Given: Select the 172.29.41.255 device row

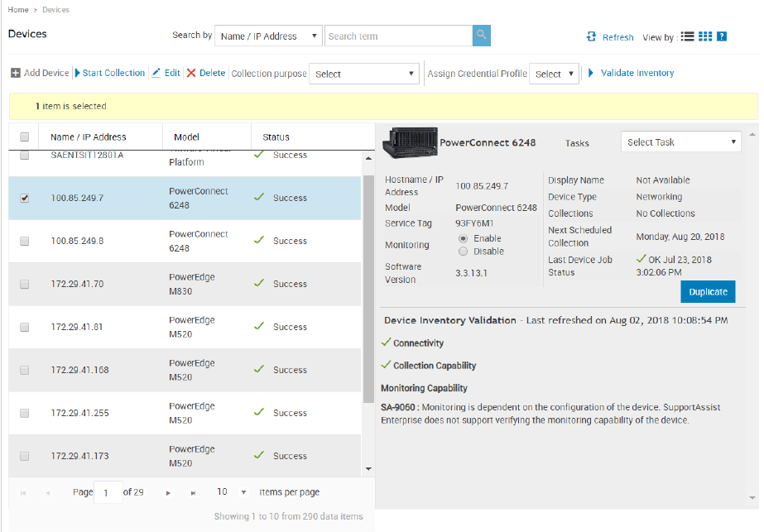Looking at the screenshot, I should coord(185,413).
